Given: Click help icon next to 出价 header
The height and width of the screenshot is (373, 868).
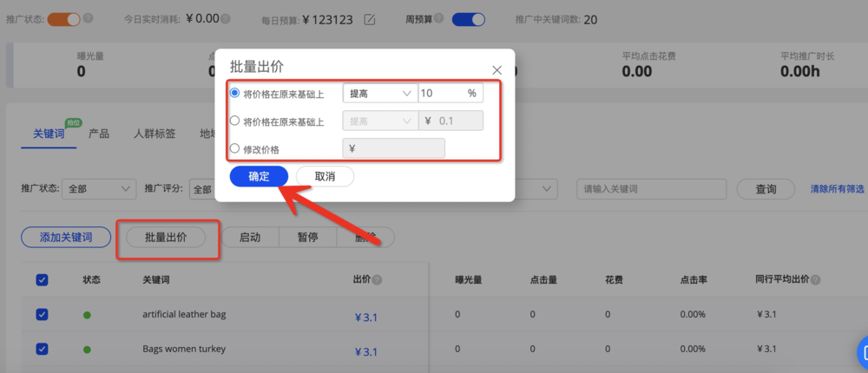Looking at the screenshot, I should click(378, 280).
